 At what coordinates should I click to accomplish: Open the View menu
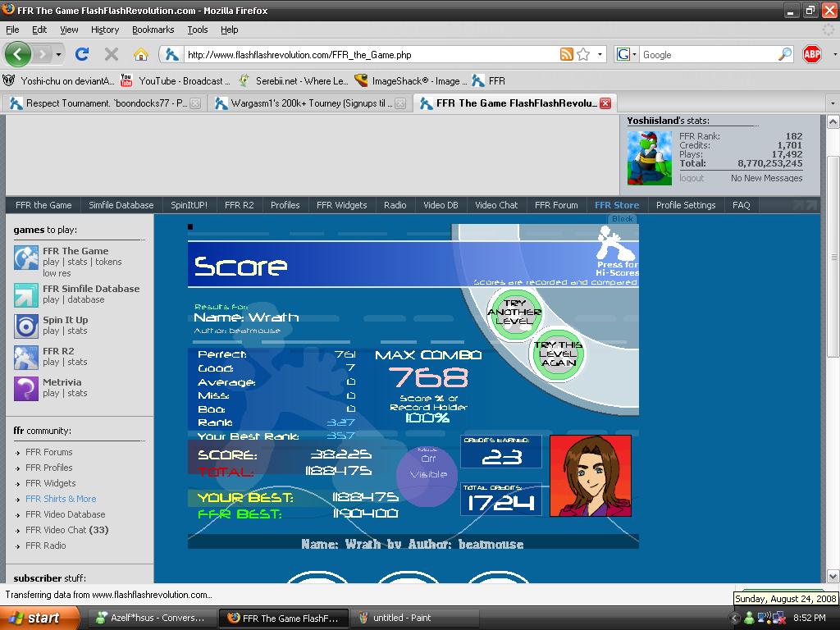[69, 30]
